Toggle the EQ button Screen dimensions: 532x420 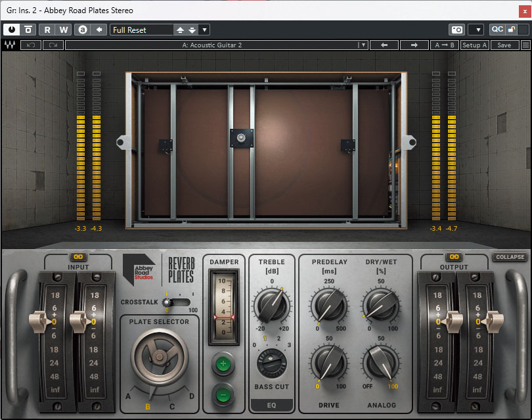[271, 405]
